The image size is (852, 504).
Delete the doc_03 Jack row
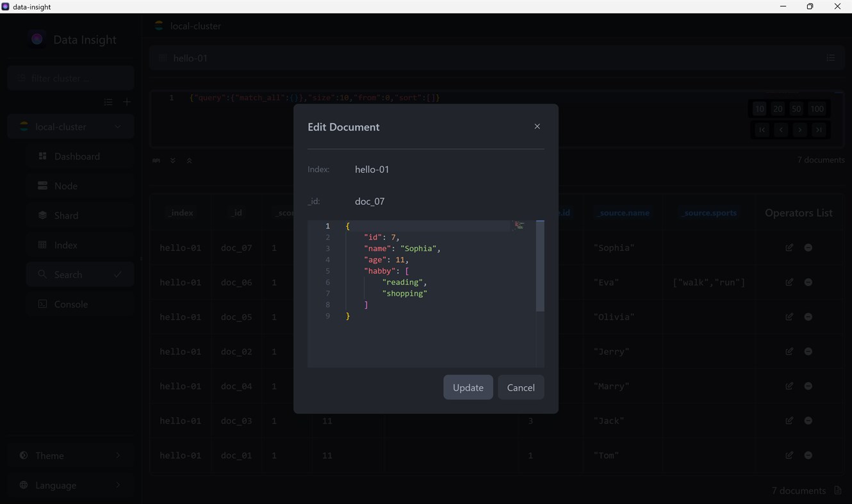808,421
